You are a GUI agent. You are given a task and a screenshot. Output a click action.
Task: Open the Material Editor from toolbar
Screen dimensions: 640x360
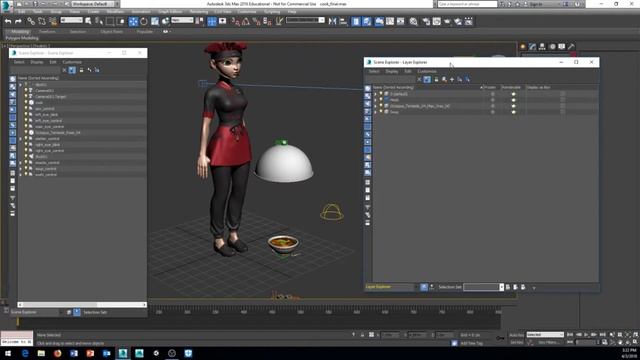click(413, 21)
